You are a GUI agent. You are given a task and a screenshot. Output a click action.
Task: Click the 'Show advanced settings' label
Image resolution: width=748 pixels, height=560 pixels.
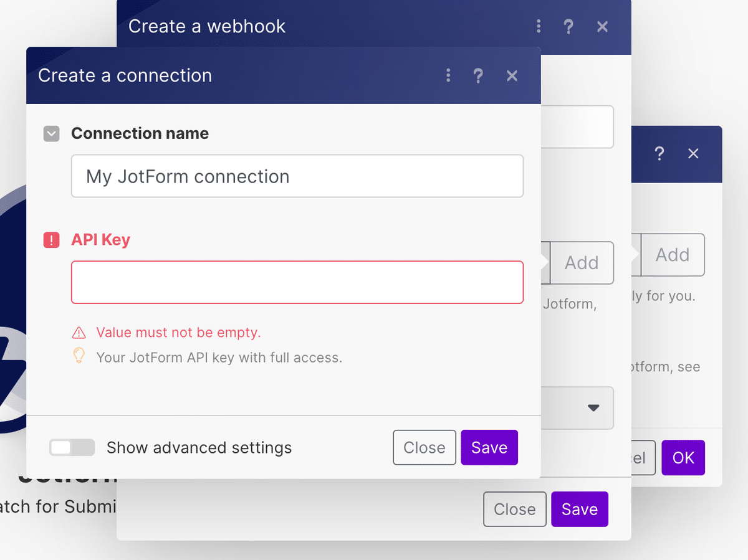click(x=199, y=447)
